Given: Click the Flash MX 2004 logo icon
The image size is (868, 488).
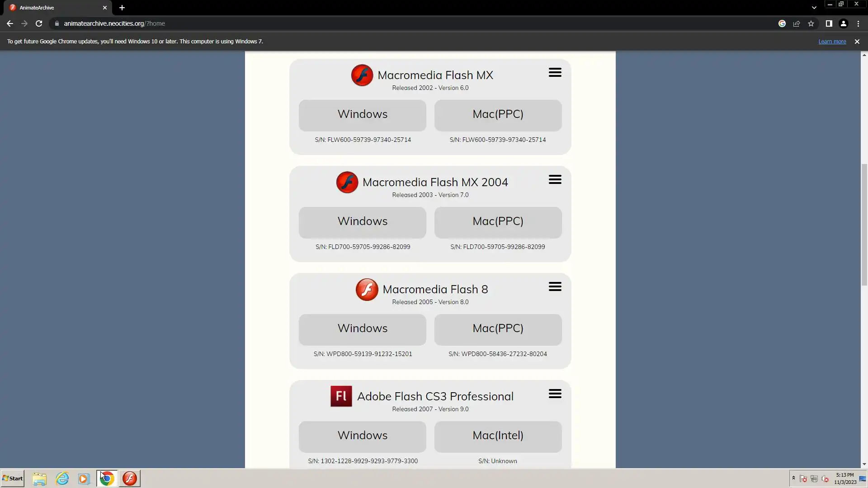Looking at the screenshot, I should [x=347, y=183].
